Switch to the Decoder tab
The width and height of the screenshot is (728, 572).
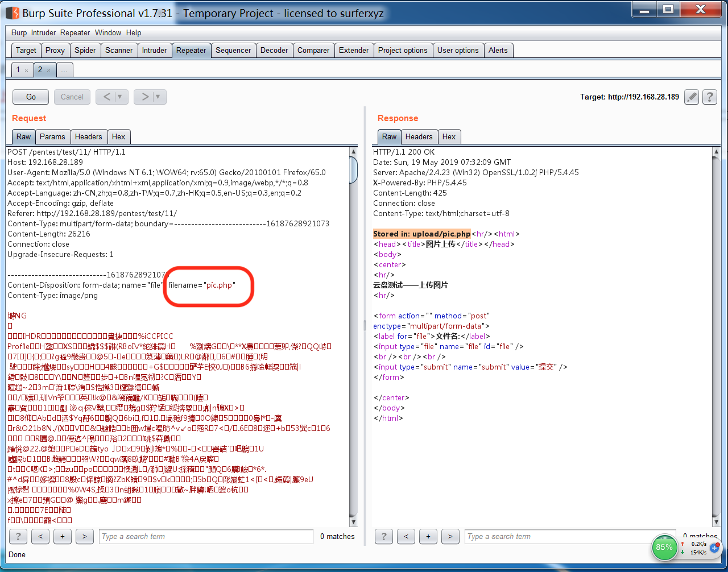[274, 50]
